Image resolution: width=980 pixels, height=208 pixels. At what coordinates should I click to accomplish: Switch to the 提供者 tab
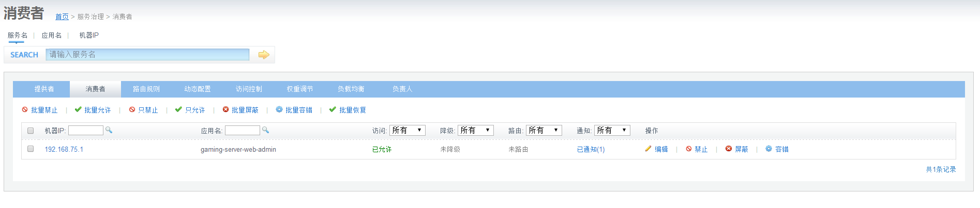tap(44, 89)
